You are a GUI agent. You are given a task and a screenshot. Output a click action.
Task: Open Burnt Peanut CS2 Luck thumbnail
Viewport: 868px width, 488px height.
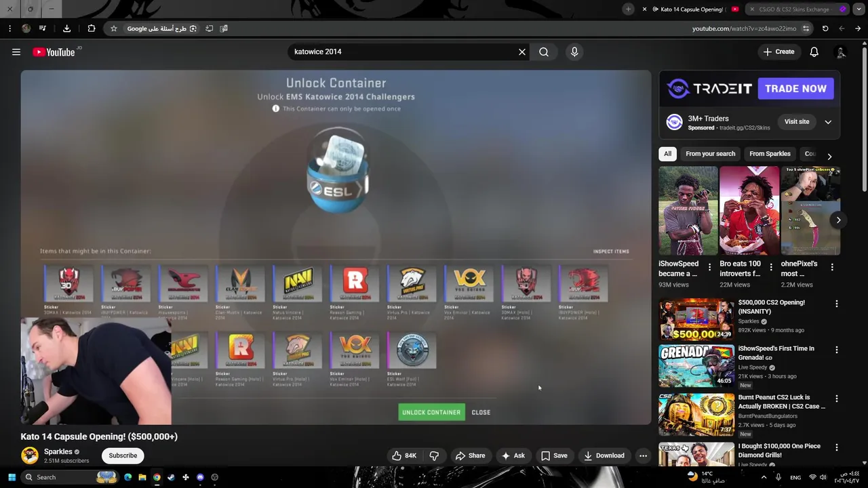pos(696,414)
